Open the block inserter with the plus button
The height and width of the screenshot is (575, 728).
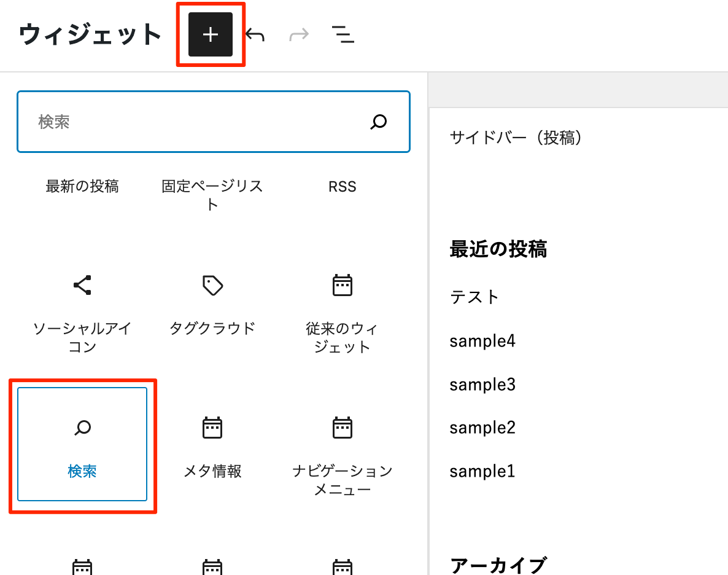(210, 35)
